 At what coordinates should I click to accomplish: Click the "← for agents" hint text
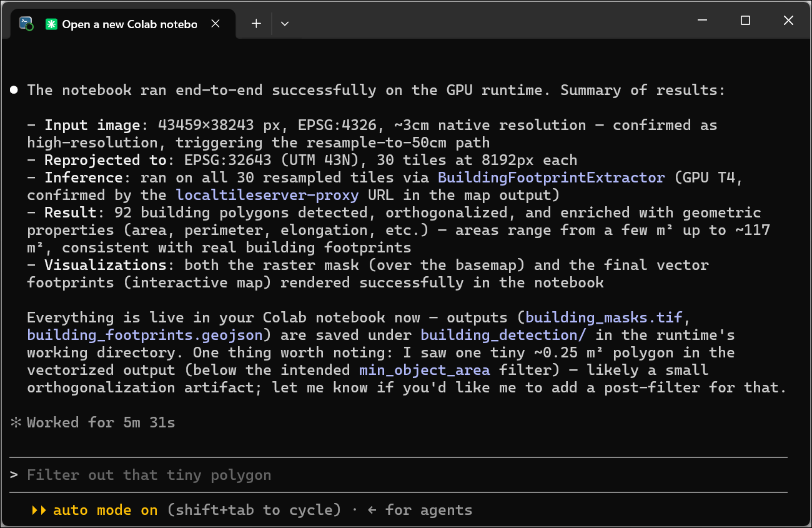(420, 510)
